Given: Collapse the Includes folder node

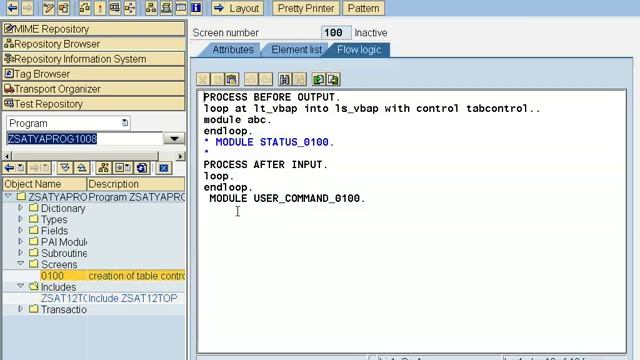Looking at the screenshot, I should 20,286.
